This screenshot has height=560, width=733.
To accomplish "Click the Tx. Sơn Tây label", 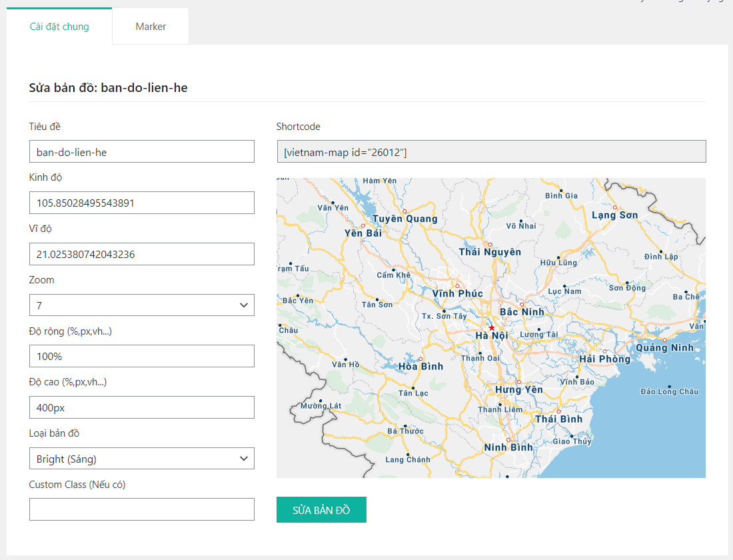I will pyautogui.click(x=444, y=316).
